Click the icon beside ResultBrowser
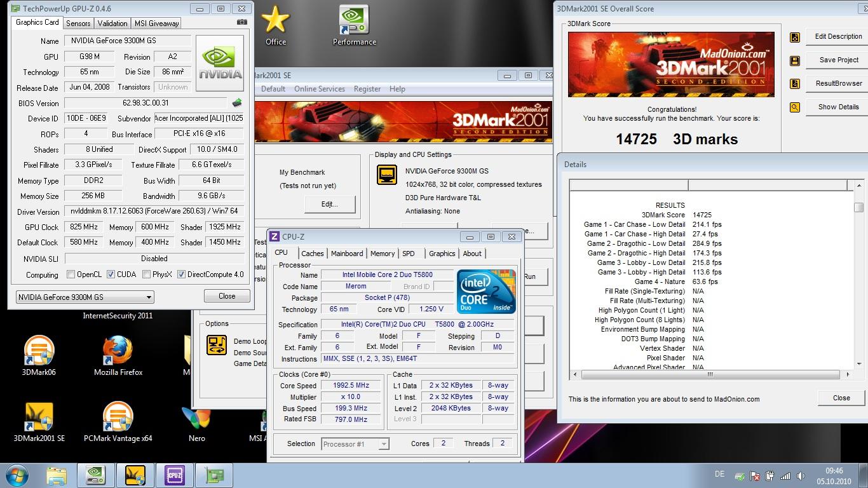This screenshot has width=868, height=488. (794, 84)
